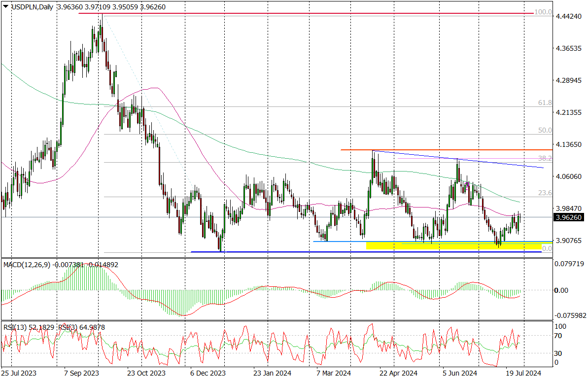Select the current price label 3.96260
The image size is (588, 380).
click(569, 217)
